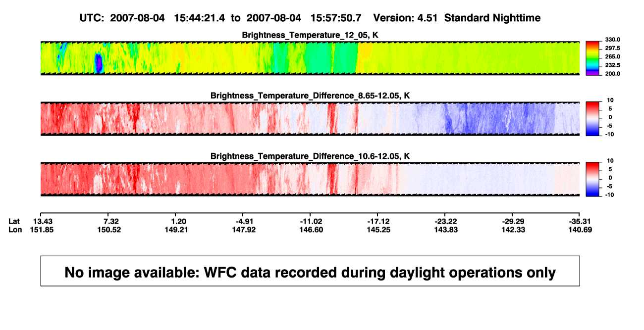Click latitude value -11.02
The width and height of the screenshot is (644, 330).
[x=312, y=221]
